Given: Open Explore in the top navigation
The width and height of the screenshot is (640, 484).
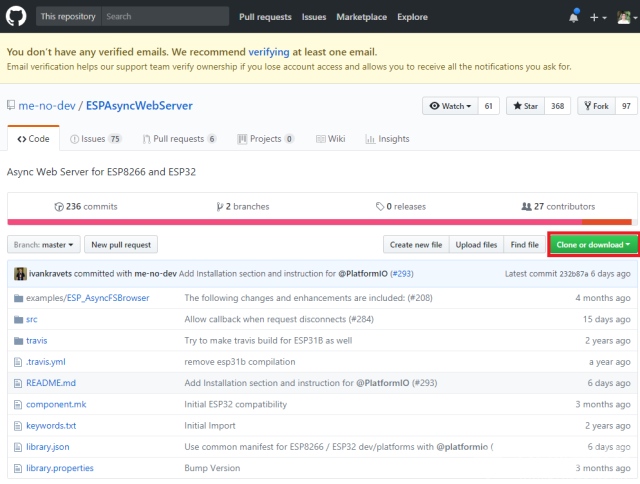Looking at the screenshot, I should (412, 17).
